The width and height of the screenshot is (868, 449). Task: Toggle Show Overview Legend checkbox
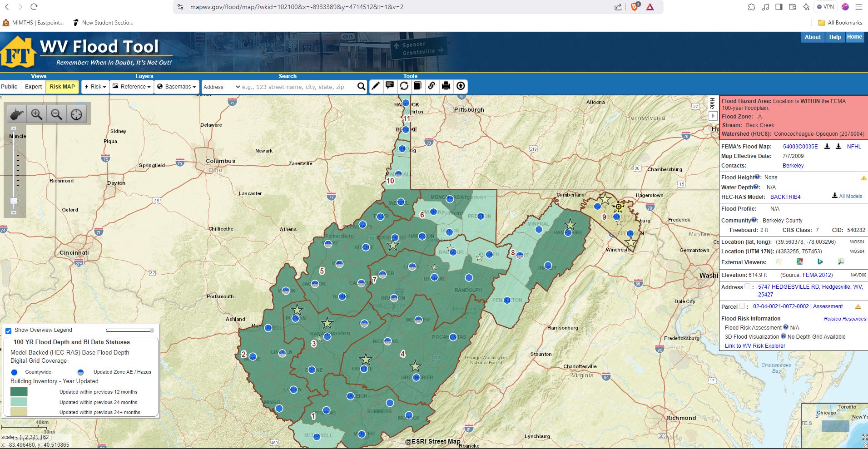(x=8, y=331)
